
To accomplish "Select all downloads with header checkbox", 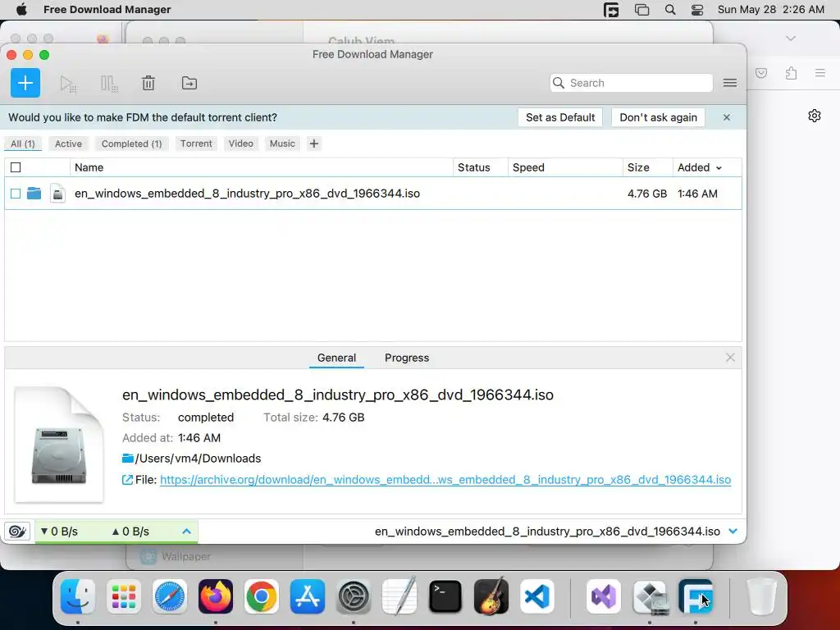I will pos(16,167).
